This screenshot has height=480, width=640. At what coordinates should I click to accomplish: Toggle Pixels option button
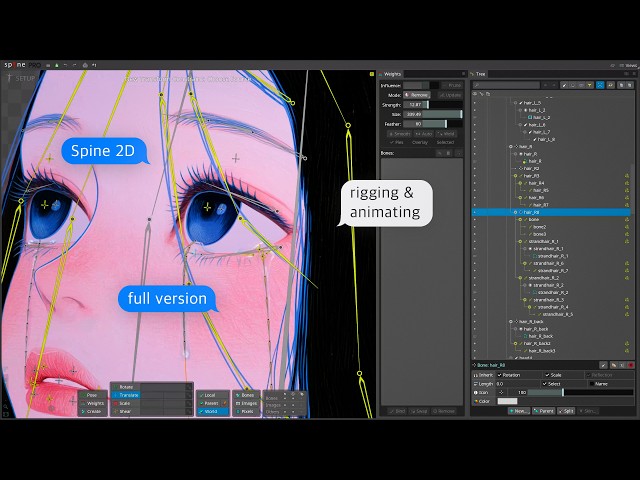(x=246, y=411)
